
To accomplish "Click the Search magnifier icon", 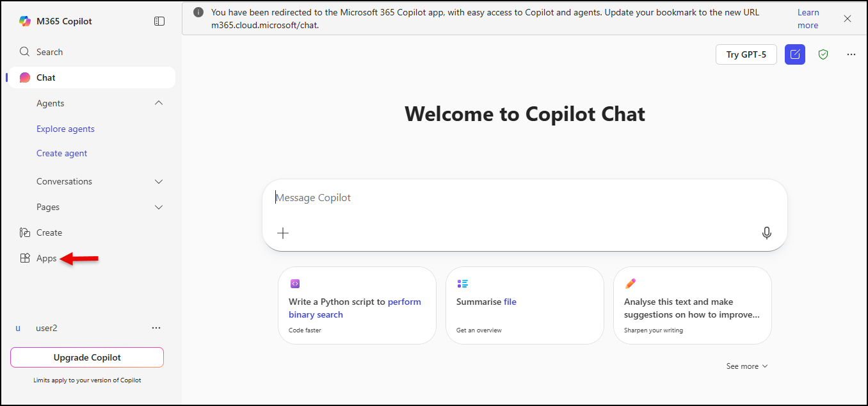I will pyautogui.click(x=25, y=52).
